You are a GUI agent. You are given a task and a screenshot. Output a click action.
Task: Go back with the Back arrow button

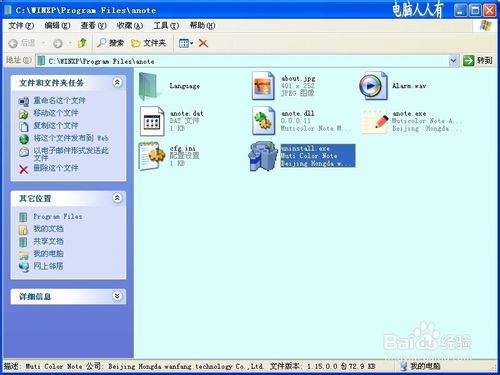tap(13, 43)
